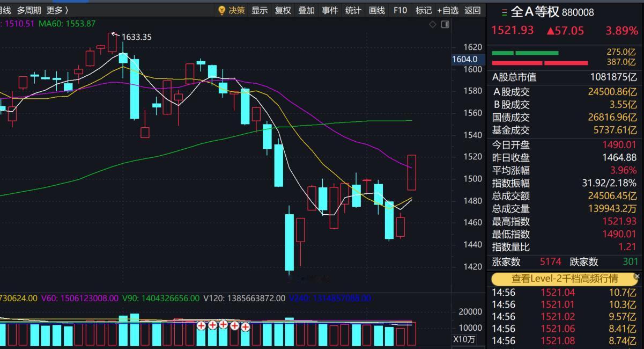Click 查看Level-2千档高频行情 banner
The image size is (644, 349).
(x=564, y=279)
